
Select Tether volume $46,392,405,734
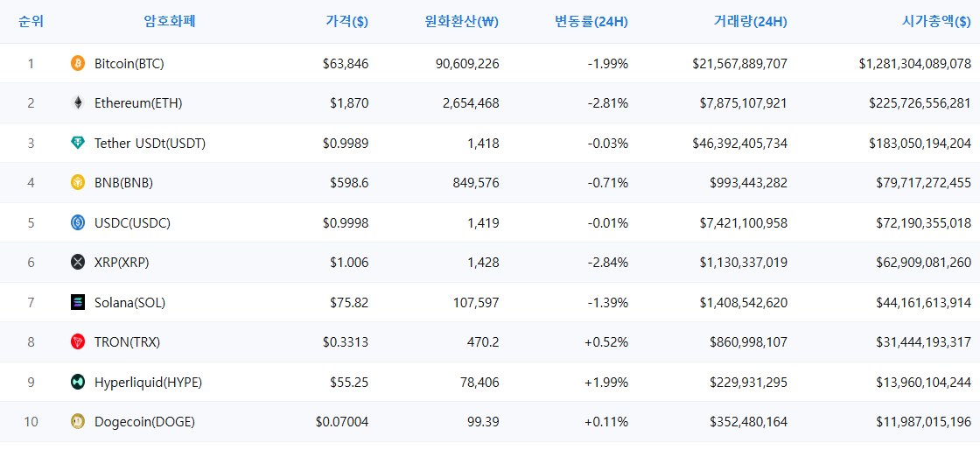coord(740,143)
